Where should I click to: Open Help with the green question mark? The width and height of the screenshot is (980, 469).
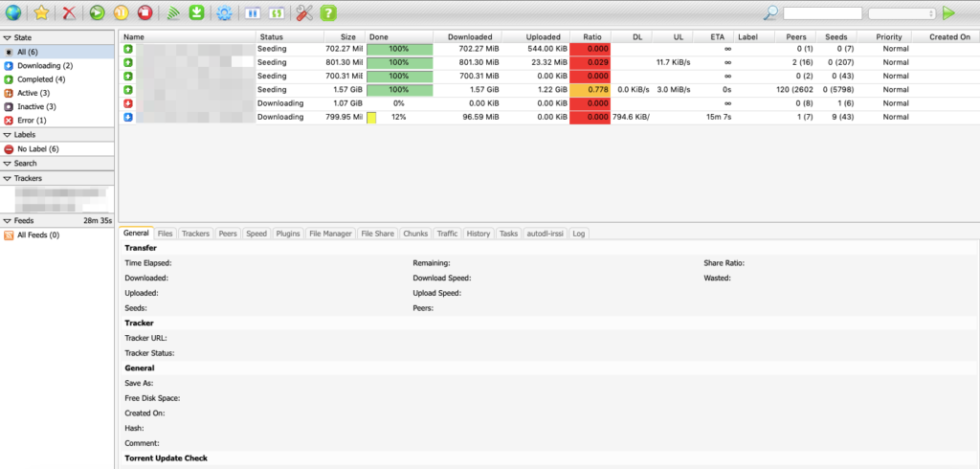(x=328, y=11)
